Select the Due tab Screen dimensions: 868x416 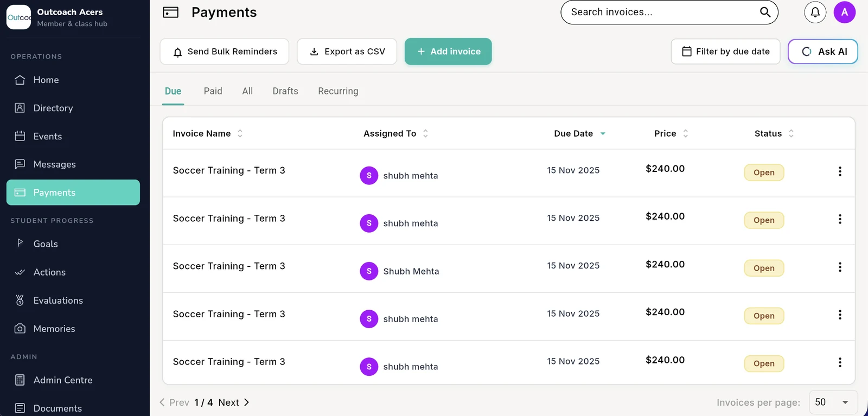pos(173,91)
